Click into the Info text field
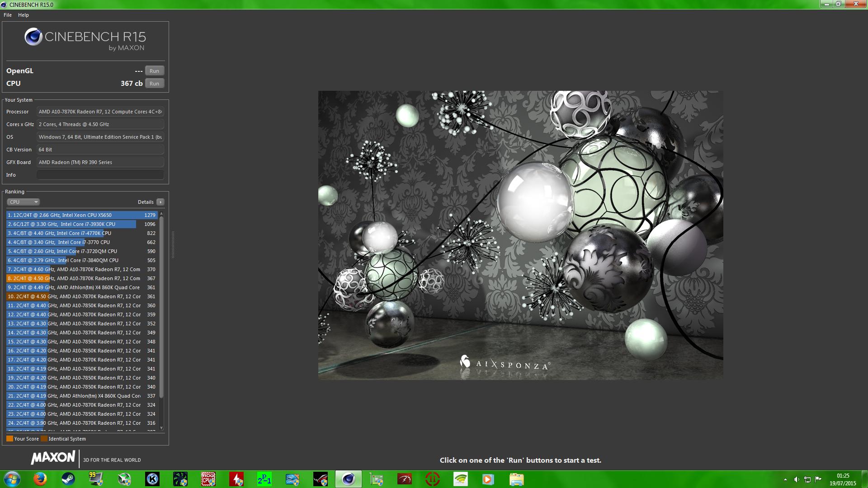868x488 pixels. click(x=100, y=175)
